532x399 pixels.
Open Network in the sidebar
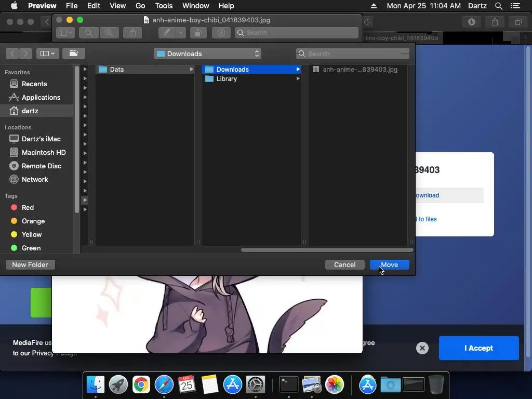coord(35,179)
